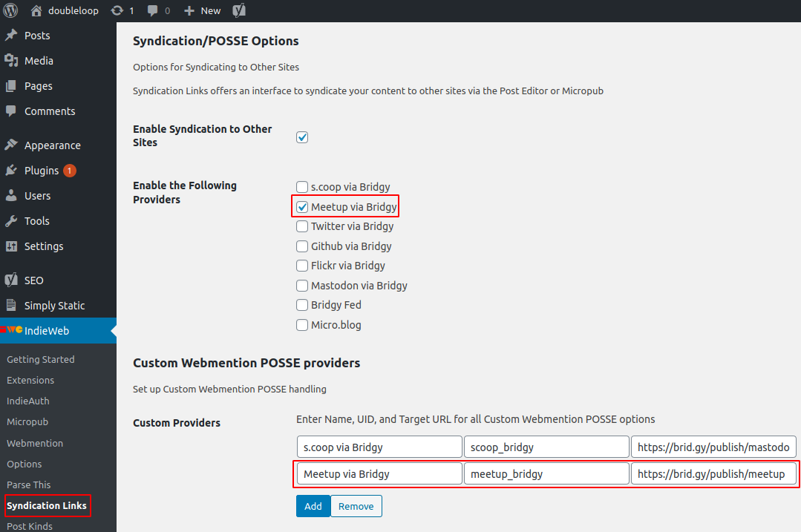Expand the Settings sidebar menu
Image resolution: width=801 pixels, height=532 pixels.
(x=44, y=246)
